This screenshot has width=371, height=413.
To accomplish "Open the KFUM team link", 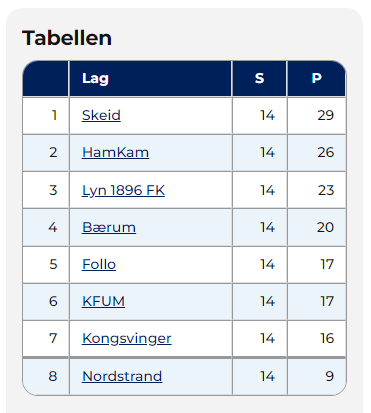I will (103, 301).
